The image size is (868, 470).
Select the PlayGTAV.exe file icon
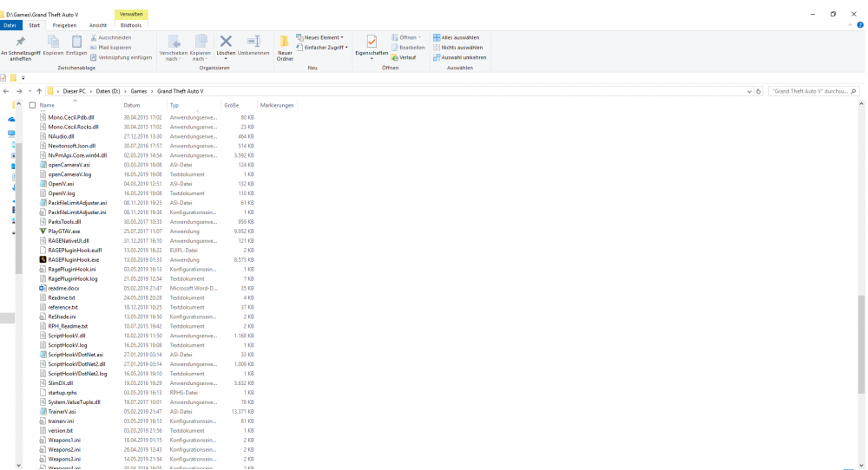coord(43,232)
